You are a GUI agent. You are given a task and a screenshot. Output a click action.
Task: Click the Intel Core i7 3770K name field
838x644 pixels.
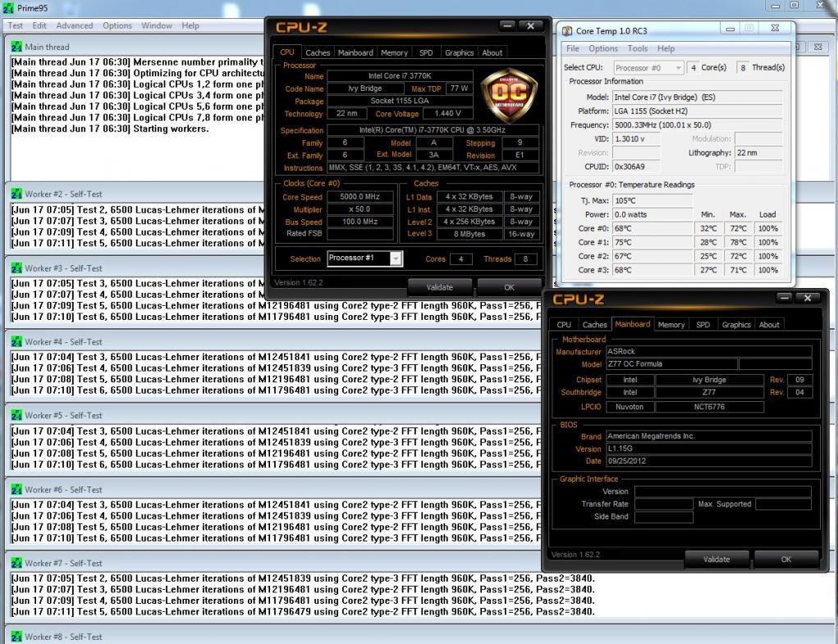click(400, 75)
